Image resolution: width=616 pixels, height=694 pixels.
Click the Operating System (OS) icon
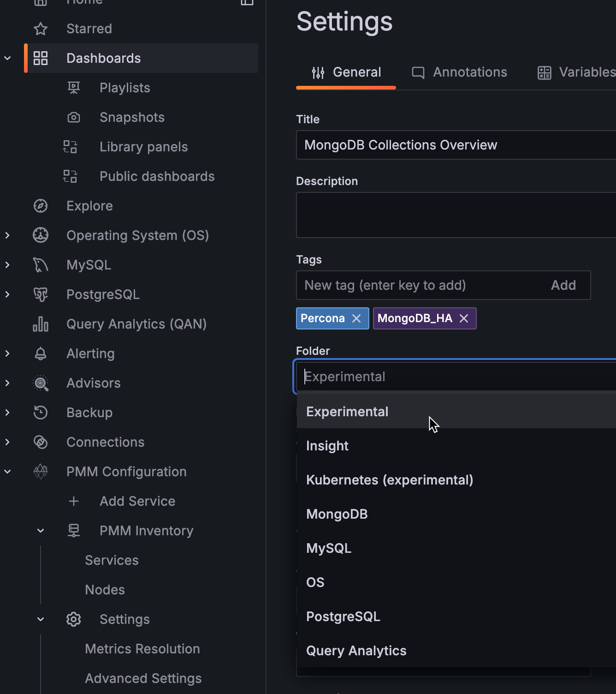tap(41, 235)
